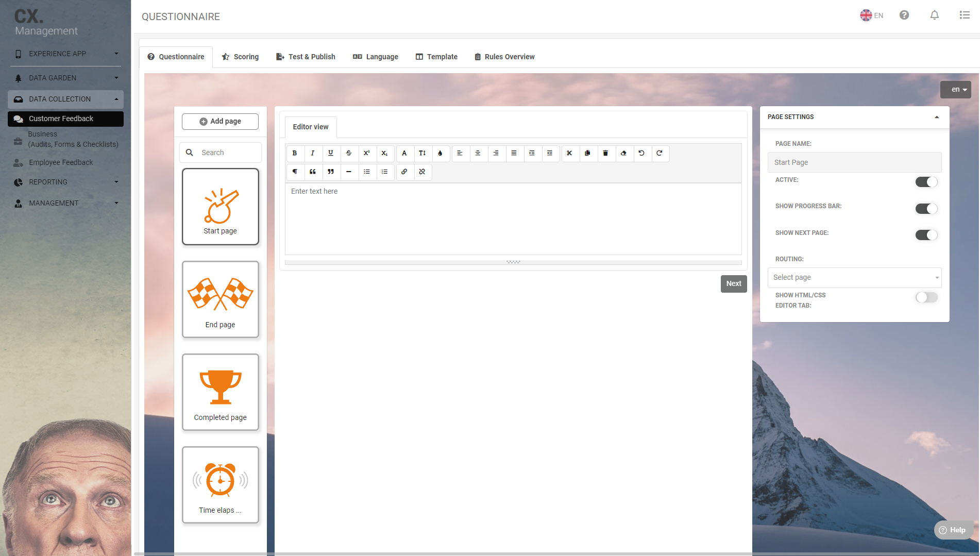Collapse the Page Settings panel
The width and height of the screenshot is (980, 556).
[936, 117]
